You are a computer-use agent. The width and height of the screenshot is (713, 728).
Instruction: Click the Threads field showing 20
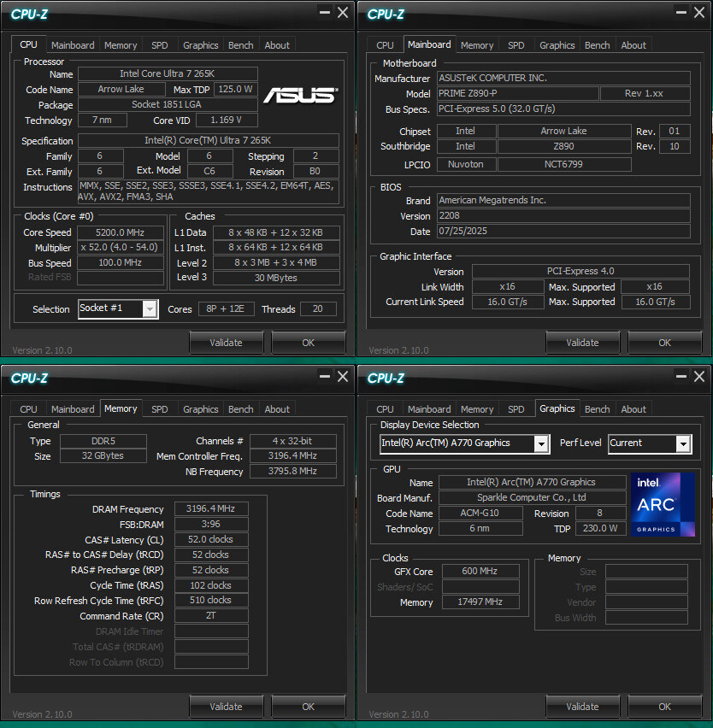point(317,308)
